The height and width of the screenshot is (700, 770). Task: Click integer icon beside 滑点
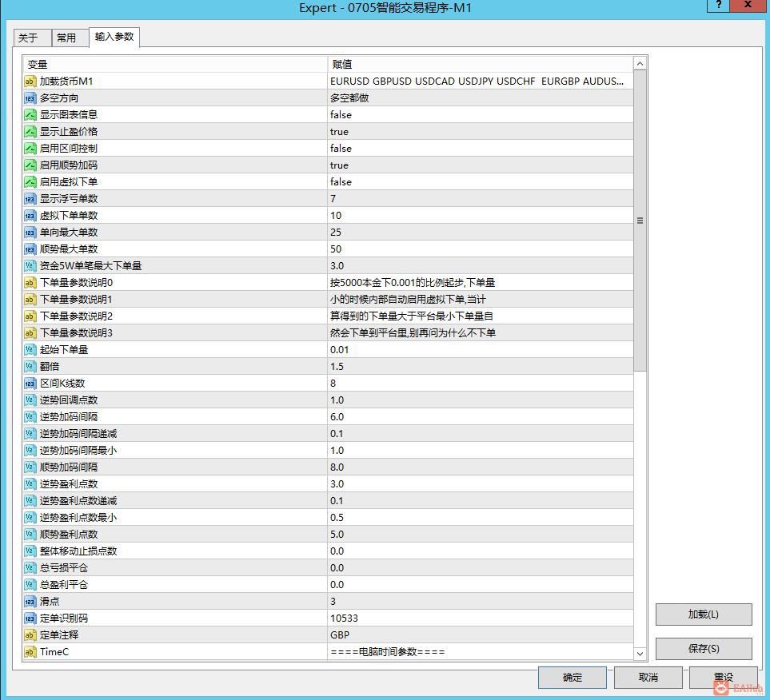(x=30, y=602)
